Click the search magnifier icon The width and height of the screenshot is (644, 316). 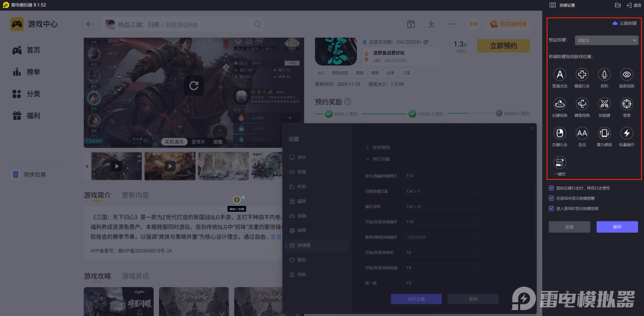coord(257,24)
